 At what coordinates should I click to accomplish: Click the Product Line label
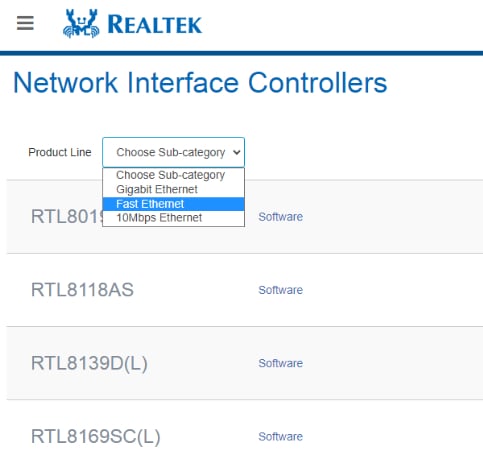click(x=60, y=152)
